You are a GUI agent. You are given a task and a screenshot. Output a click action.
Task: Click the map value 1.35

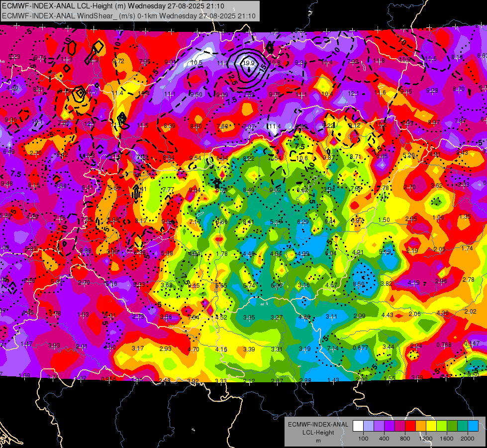(465, 217)
